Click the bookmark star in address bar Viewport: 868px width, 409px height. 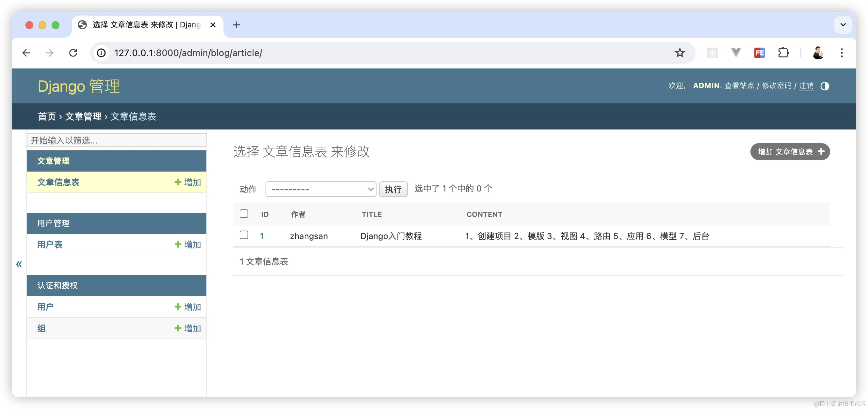679,53
